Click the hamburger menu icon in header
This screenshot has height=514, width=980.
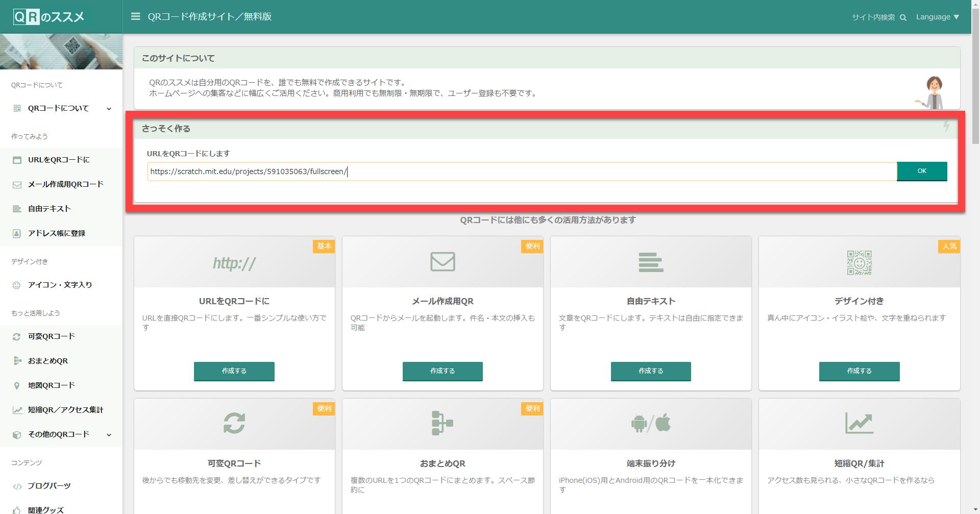point(135,17)
